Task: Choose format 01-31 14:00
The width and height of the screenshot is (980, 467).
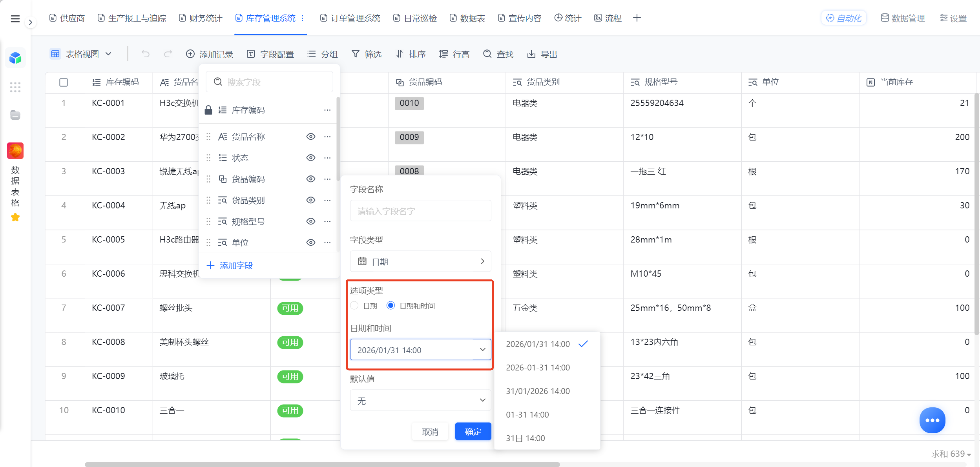Action: (x=547, y=414)
